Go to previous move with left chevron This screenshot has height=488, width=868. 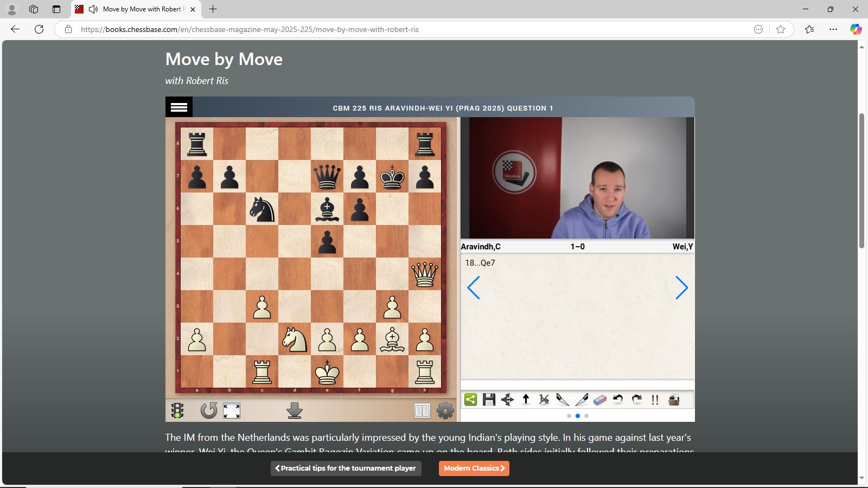(x=474, y=287)
